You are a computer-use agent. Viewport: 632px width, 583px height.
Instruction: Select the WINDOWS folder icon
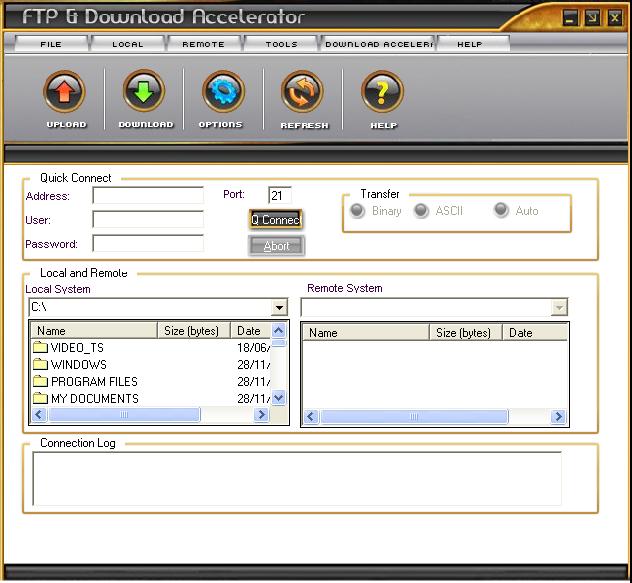tap(40, 364)
